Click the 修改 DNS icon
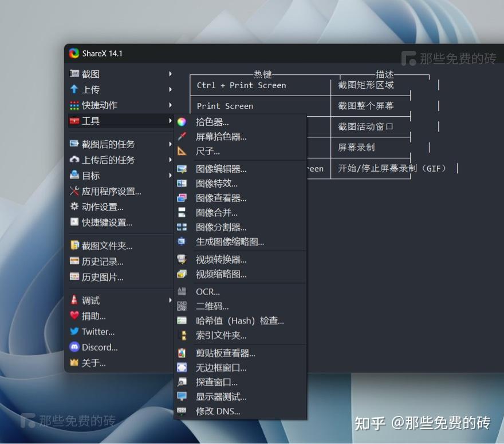The width and height of the screenshot is (504, 444). click(x=182, y=411)
